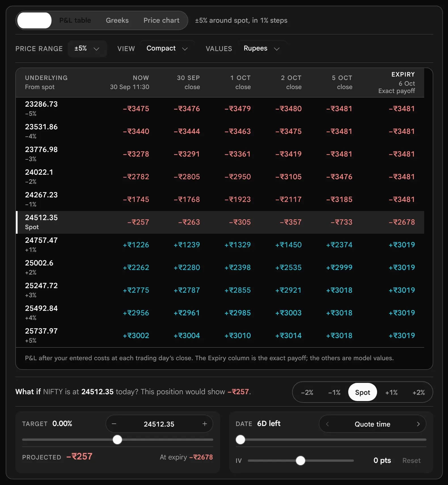The height and width of the screenshot is (485, 448).
Task: Switch to the P&L table tab
Action: click(x=75, y=20)
